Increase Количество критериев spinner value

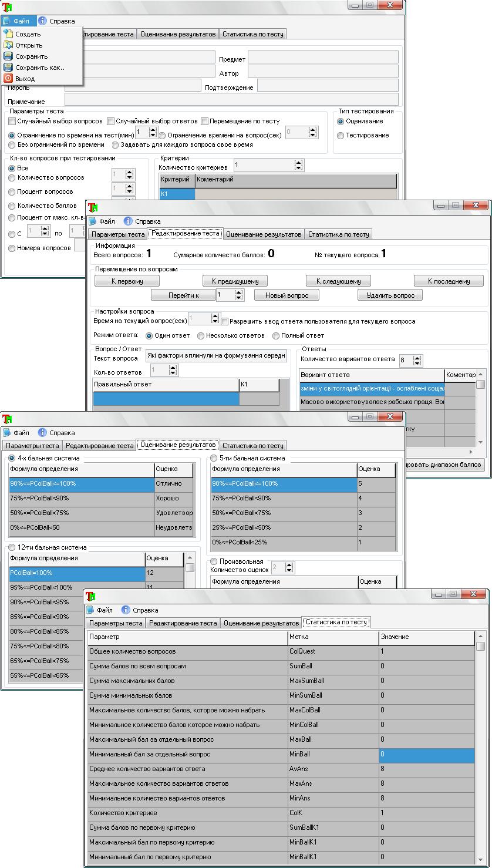[x=299, y=163]
